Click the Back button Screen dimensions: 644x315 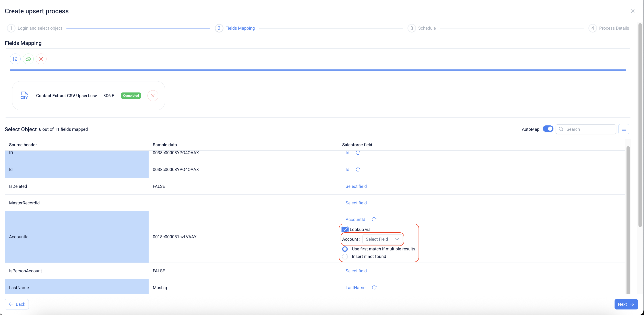click(x=17, y=304)
